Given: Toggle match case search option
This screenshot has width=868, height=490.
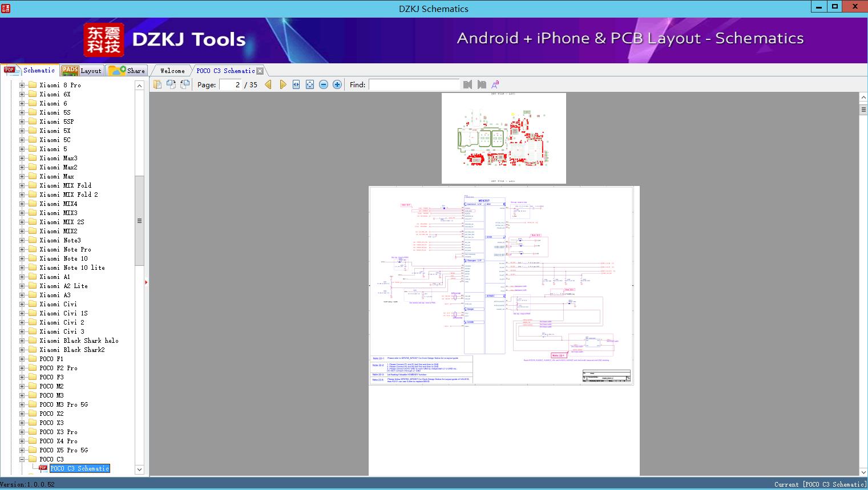Looking at the screenshot, I should tap(495, 84).
